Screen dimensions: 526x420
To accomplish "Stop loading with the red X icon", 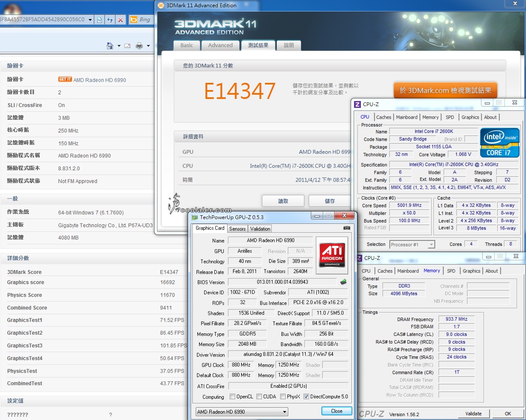I will [x=121, y=20].
